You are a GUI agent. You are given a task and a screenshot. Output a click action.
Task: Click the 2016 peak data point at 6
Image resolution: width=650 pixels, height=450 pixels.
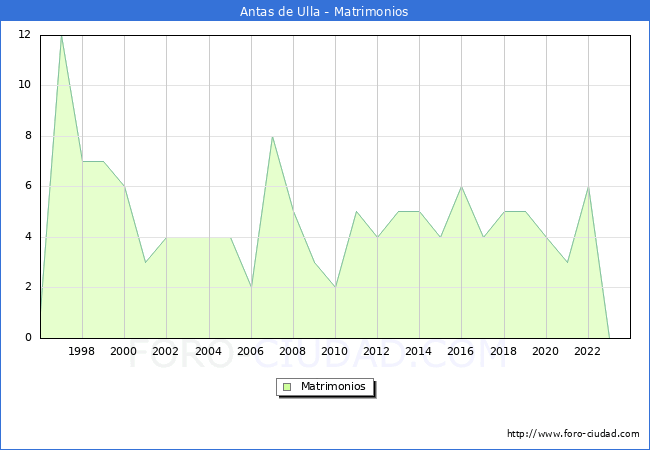[461, 187]
